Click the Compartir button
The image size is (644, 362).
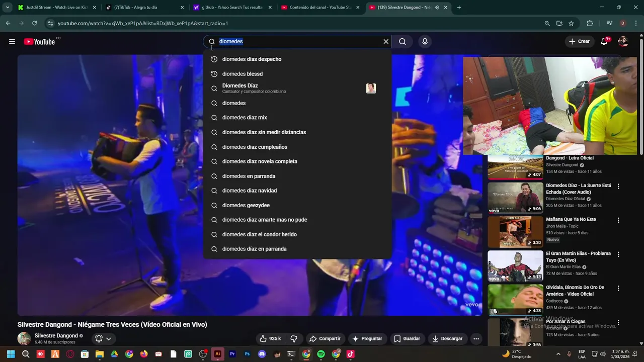point(325,339)
